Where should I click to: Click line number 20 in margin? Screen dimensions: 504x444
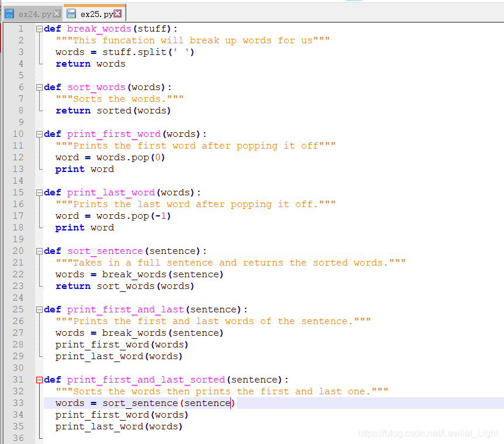pyautogui.click(x=18, y=251)
